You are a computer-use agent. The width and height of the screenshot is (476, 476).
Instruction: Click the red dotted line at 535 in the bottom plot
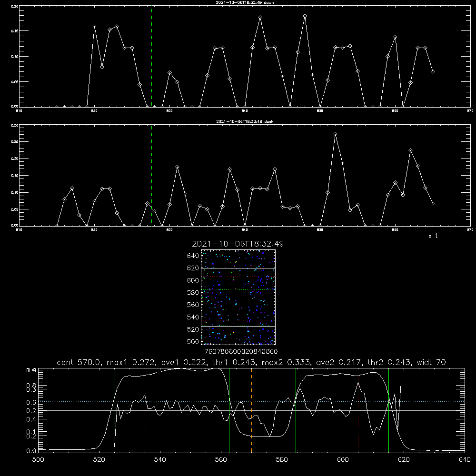(x=145, y=410)
